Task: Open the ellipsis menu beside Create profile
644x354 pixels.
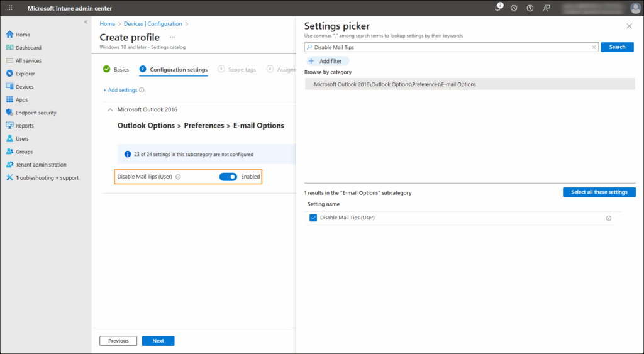Action: tap(172, 37)
